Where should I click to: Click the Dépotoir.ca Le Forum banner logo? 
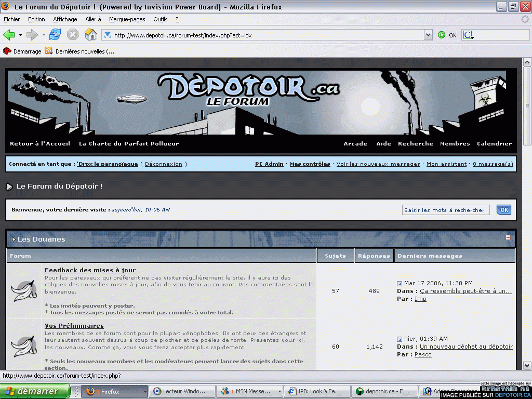pos(248,89)
